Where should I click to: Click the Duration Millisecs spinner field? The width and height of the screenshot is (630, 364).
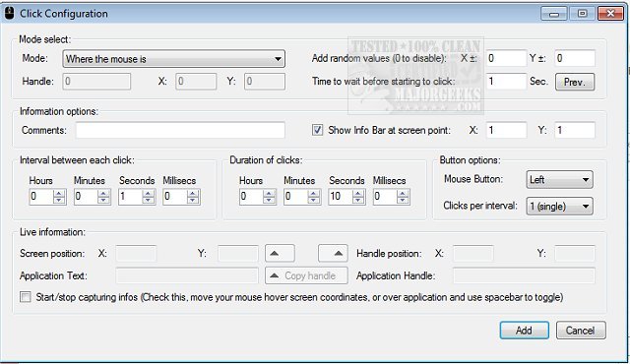click(392, 197)
